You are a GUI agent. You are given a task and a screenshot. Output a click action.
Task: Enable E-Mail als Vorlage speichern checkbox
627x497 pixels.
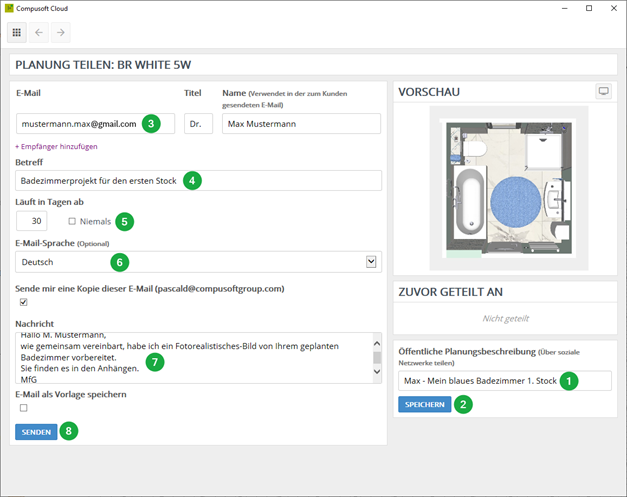(x=24, y=408)
